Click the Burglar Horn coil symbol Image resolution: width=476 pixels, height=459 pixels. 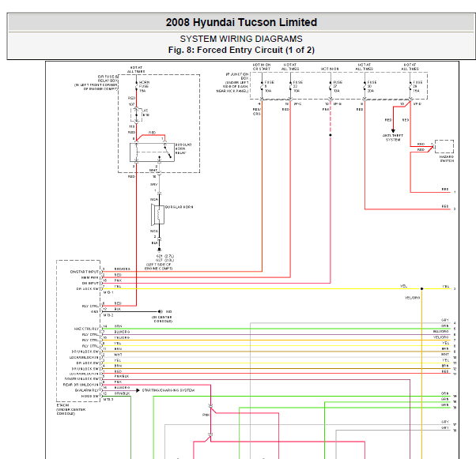pos(158,215)
